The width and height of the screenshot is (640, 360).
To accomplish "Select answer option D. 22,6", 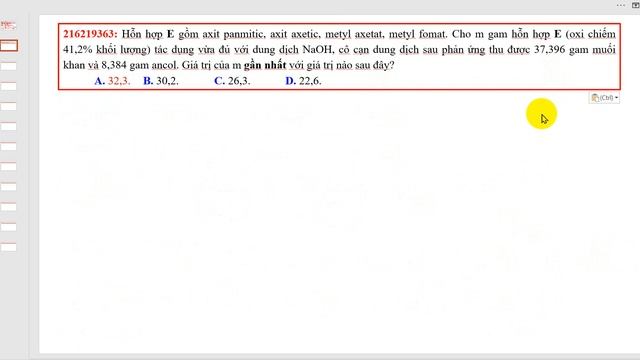I will point(303,81).
